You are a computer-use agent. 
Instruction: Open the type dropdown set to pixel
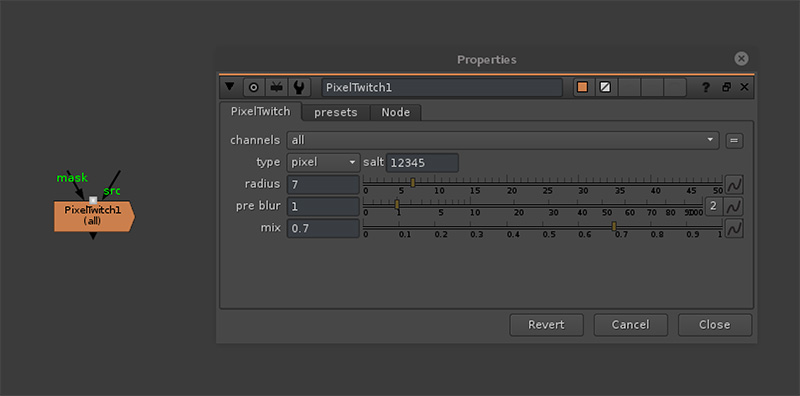pos(323,163)
